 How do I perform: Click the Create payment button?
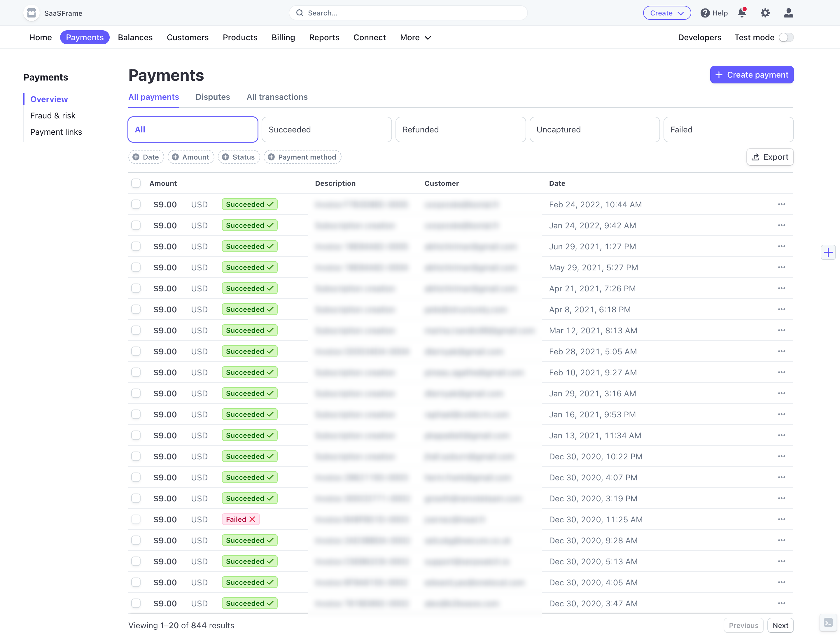pyautogui.click(x=752, y=75)
